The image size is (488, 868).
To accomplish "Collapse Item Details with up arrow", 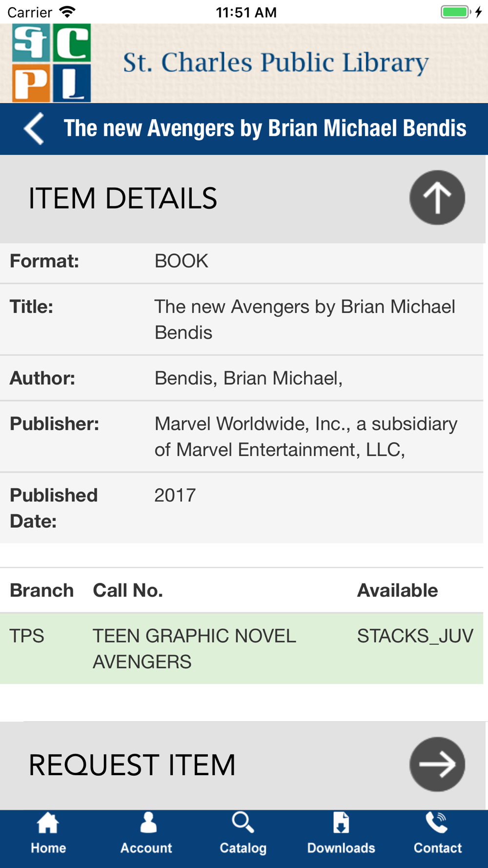I will [437, 198].
